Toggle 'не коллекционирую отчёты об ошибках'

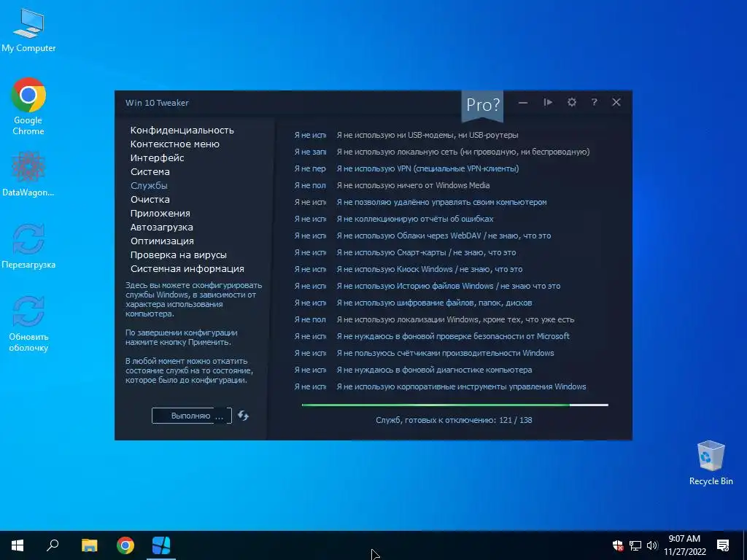(x=415, y=219)
